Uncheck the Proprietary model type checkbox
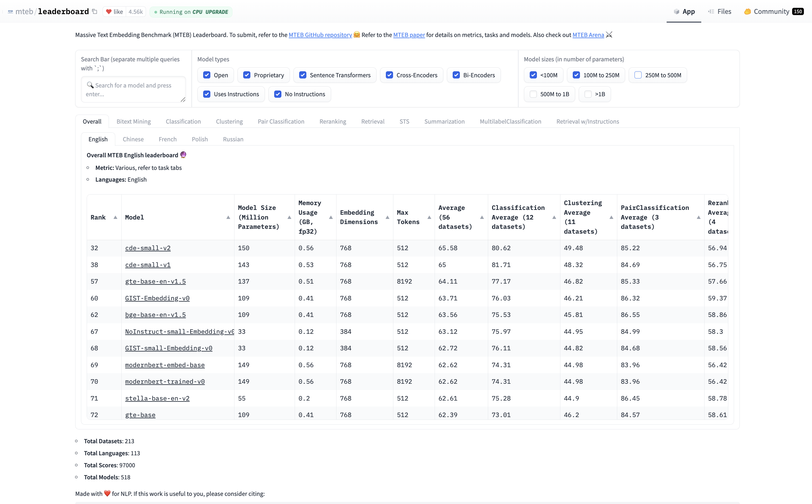The image size is (812, 504). pyautogui.click(x=247, y=75)
